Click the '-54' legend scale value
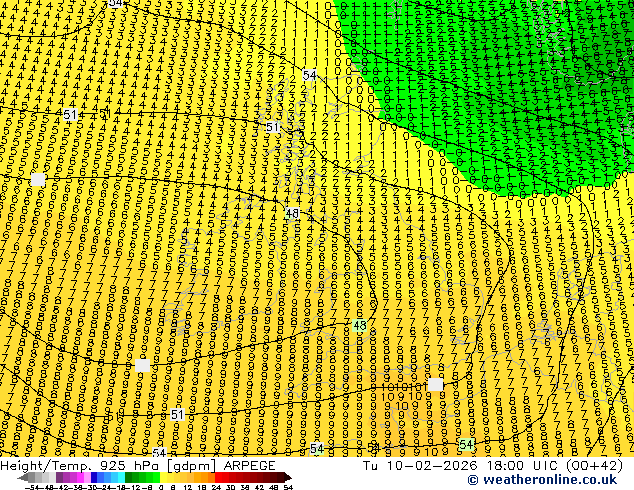The height and width of the screenshot is (490, 634). [32, 487]
